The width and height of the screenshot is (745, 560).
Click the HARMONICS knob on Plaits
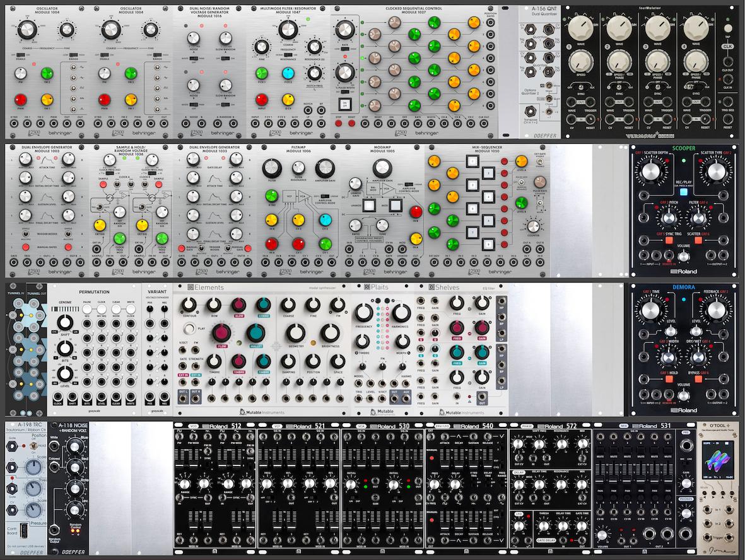(401, 313)
